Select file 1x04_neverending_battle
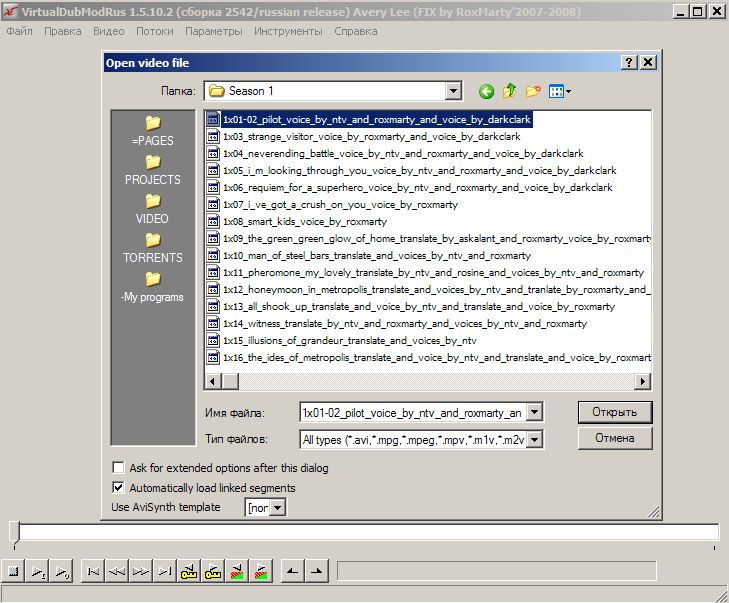This screenshot has width=729, height=603. pos(403,153)
